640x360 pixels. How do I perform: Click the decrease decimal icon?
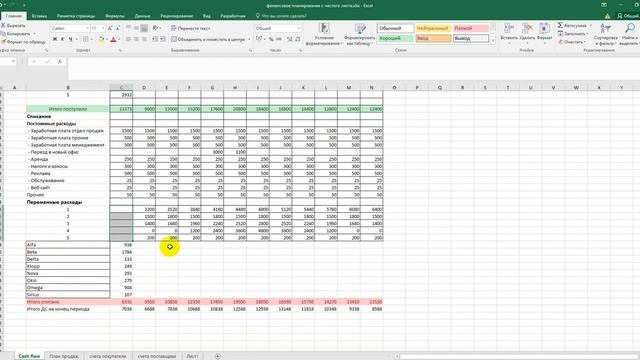point(298,39)
